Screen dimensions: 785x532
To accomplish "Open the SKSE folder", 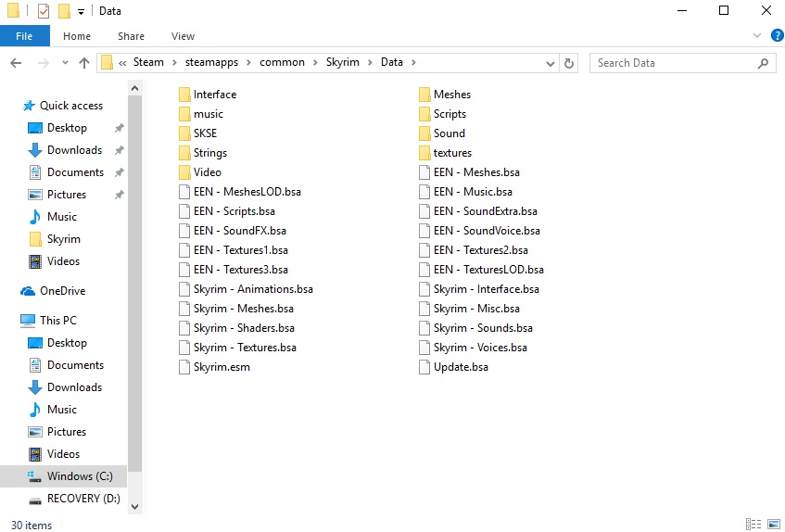I will (205, 133).
